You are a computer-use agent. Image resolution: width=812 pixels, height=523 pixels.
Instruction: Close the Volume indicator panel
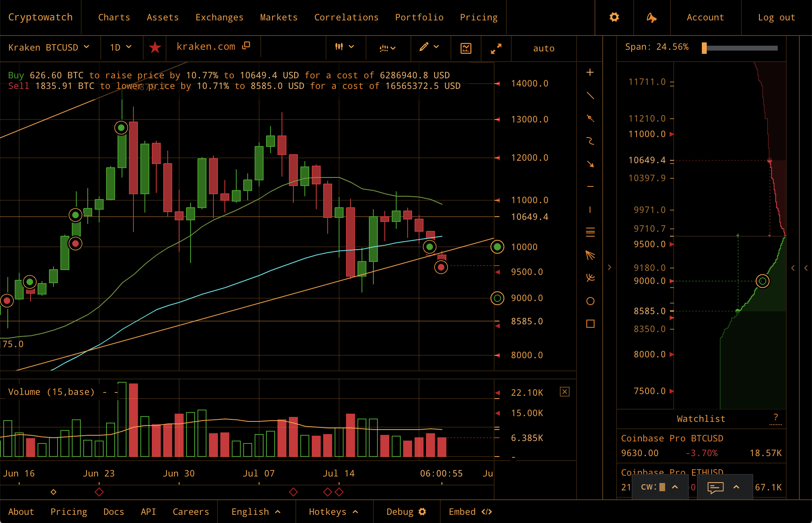coord(564,392)
